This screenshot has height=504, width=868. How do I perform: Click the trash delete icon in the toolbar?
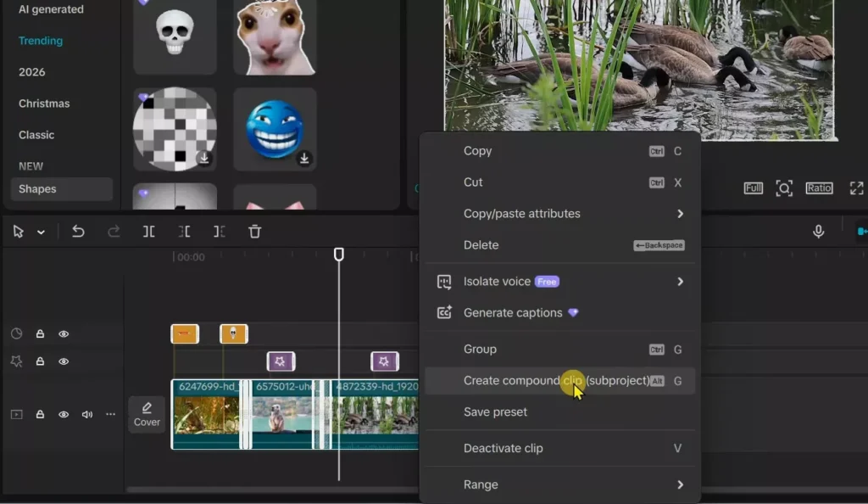(254, 231)
